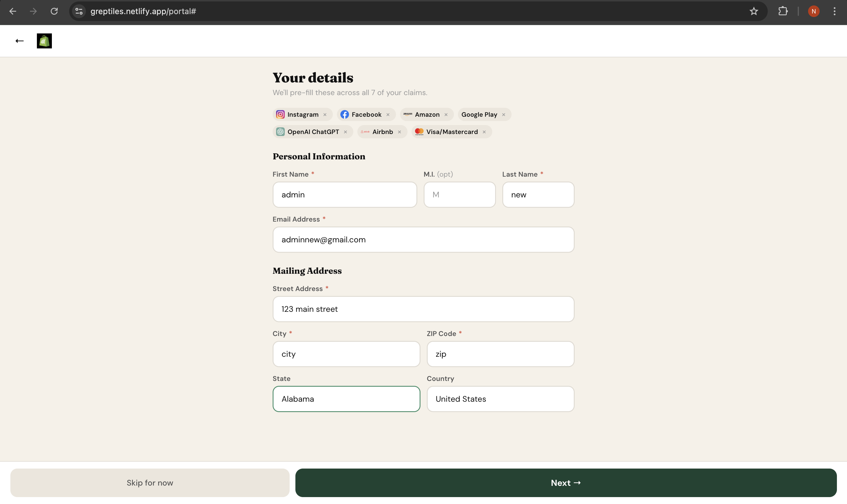Reload the page with the refresh icon
Viewport: 847px width, 504px height.
(x=54, y=11)
